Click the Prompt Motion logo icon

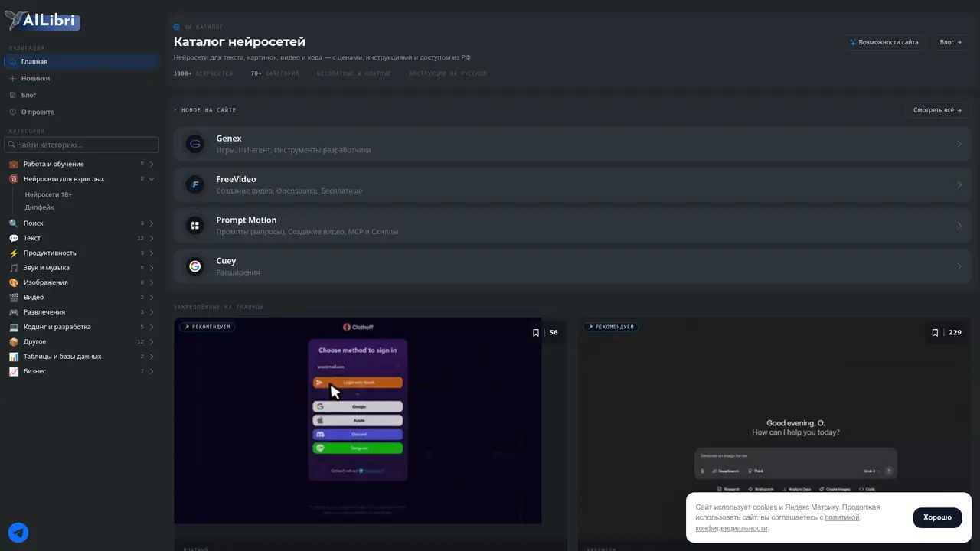195,226
